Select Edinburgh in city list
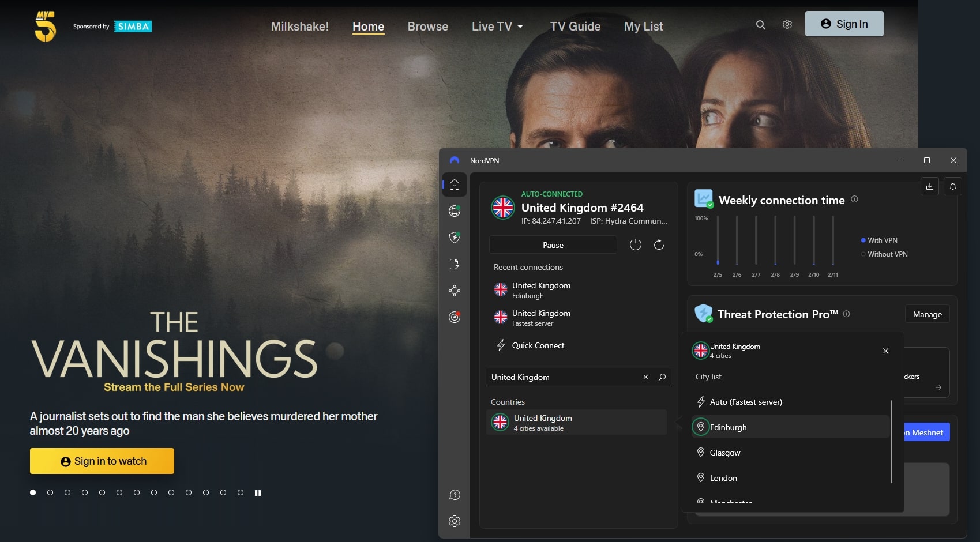980x542 pixels. click(x=790, y=427)
